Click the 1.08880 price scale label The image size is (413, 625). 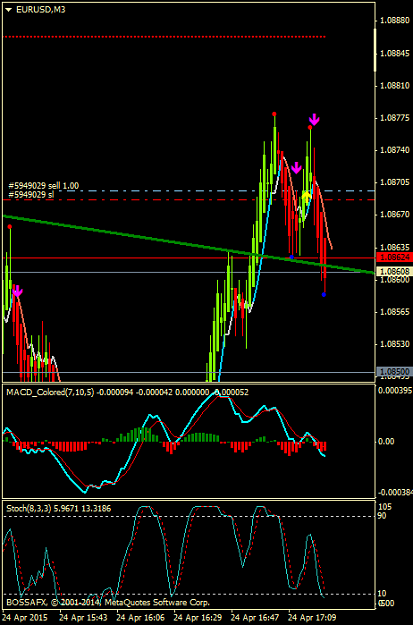click(395, 21)
